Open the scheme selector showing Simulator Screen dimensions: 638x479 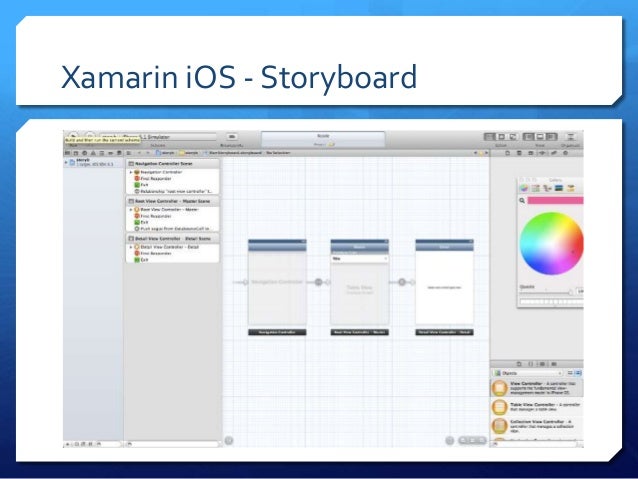click(160, 137)
